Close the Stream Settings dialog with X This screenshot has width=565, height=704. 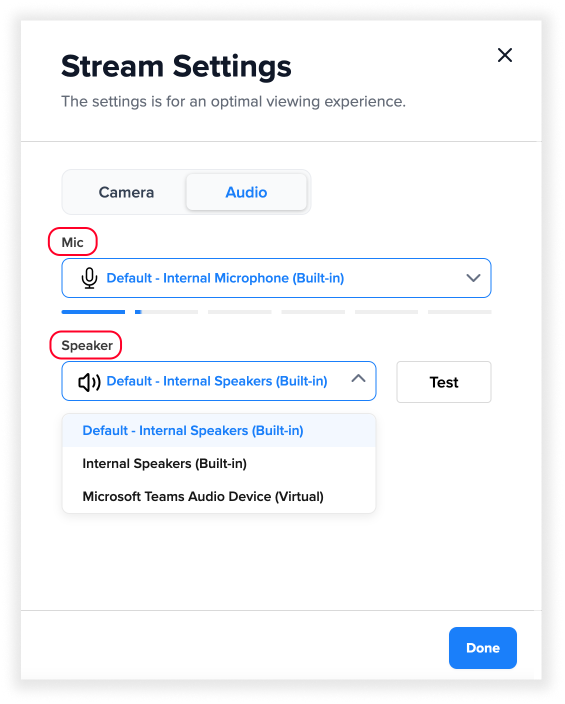pyautogui.click(x=505, y=55)
